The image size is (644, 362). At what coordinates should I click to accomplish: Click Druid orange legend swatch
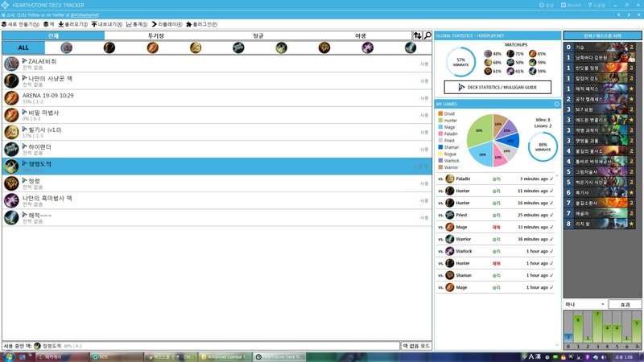[x=440, y=113]
